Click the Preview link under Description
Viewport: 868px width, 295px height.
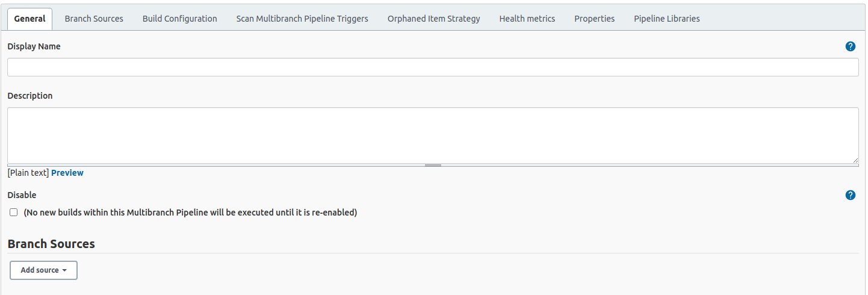click(67, 173)
